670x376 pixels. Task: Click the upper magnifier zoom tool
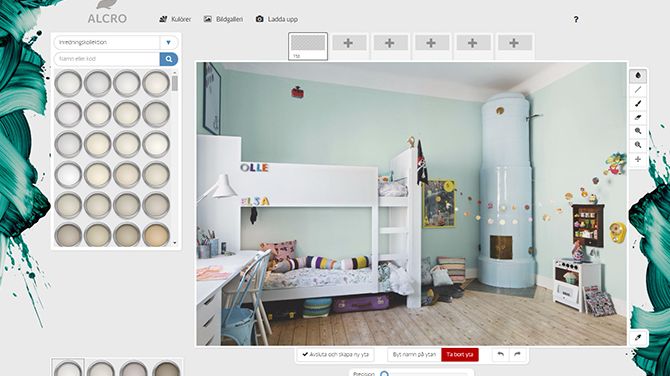pos(638,131)
